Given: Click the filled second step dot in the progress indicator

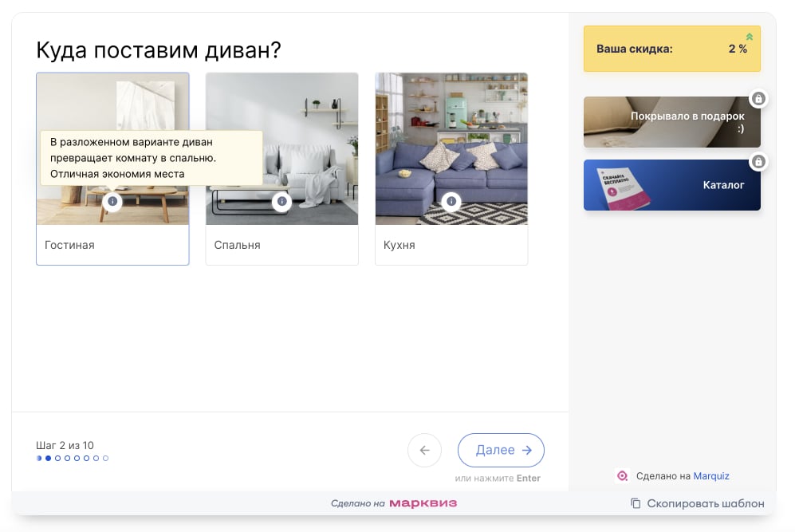Looking at the screenshot, I should point(48,458).
